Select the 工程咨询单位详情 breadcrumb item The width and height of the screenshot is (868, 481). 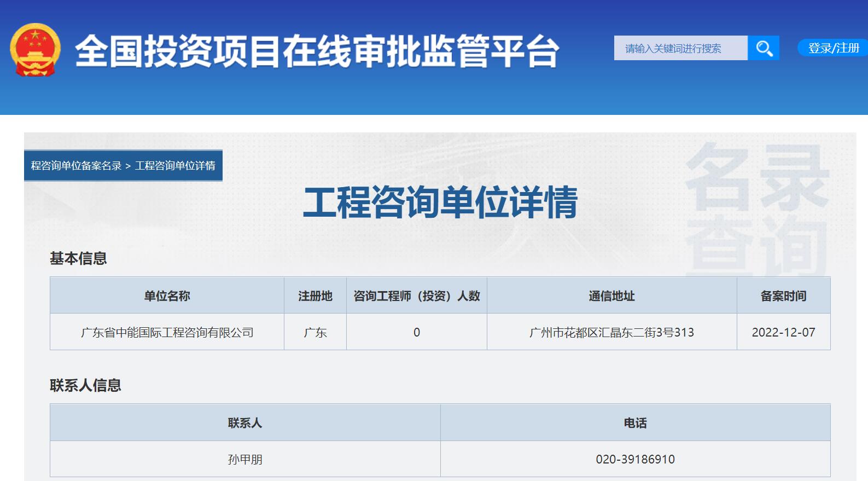(175, 166)
